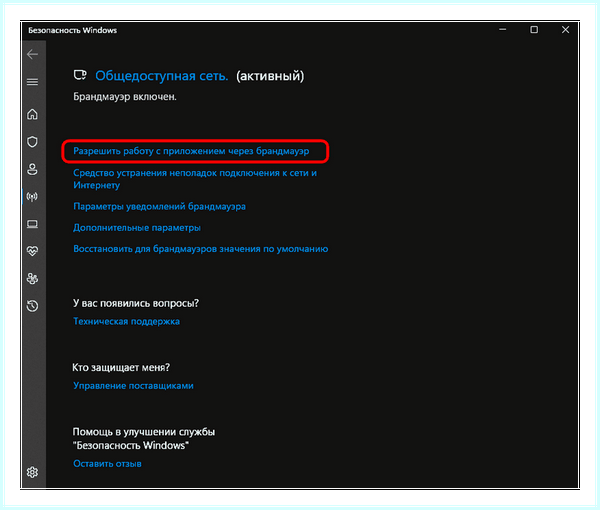The image size is (600, 510).
Task: Minimize the Безопасность Windows window
Action: tap(503, 29)
